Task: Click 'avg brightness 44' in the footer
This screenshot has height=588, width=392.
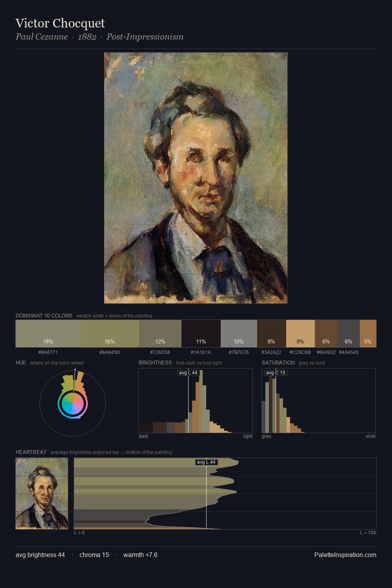Action: [40, 555]
